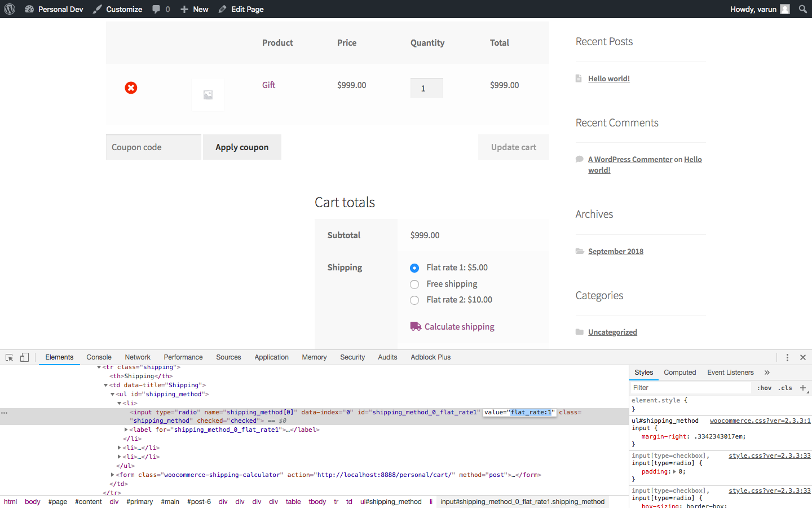Remove Gift item with red X icon

[x=131, y=87]
